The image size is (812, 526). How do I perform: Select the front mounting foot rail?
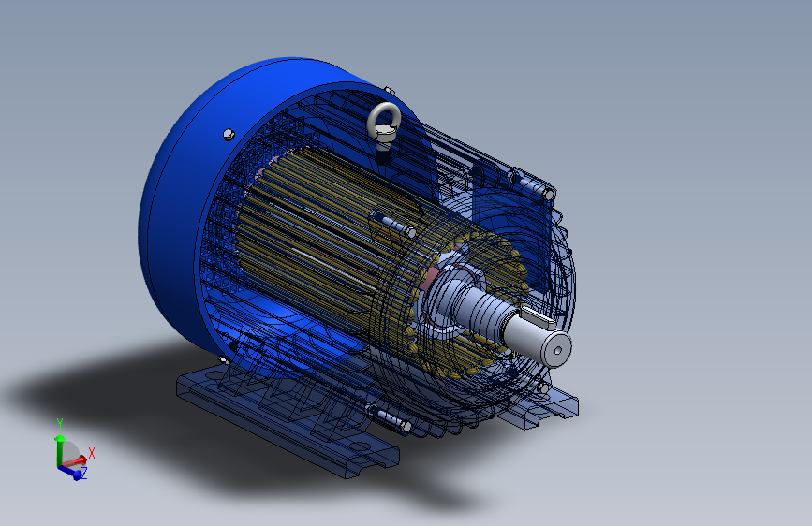tap(288, 422)
